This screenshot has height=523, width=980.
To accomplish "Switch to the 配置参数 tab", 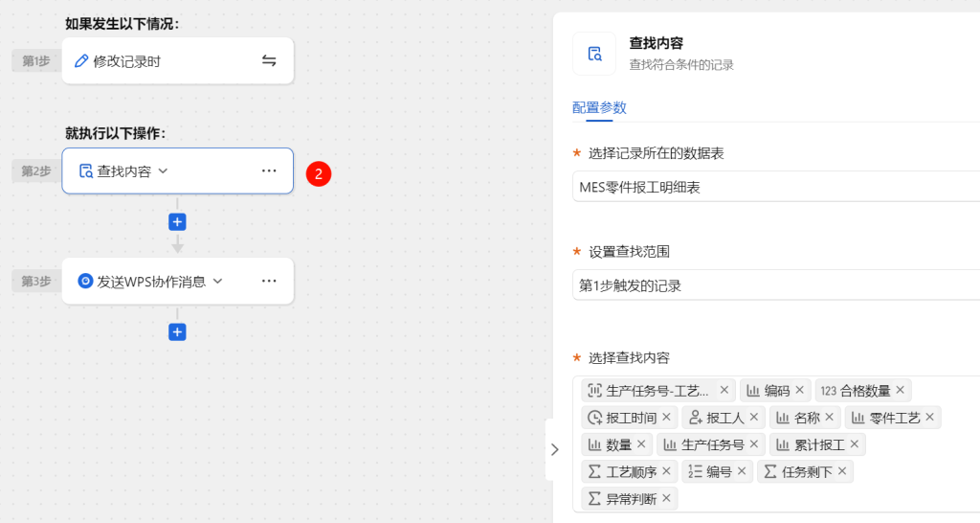I will click(x=599, y=107).
